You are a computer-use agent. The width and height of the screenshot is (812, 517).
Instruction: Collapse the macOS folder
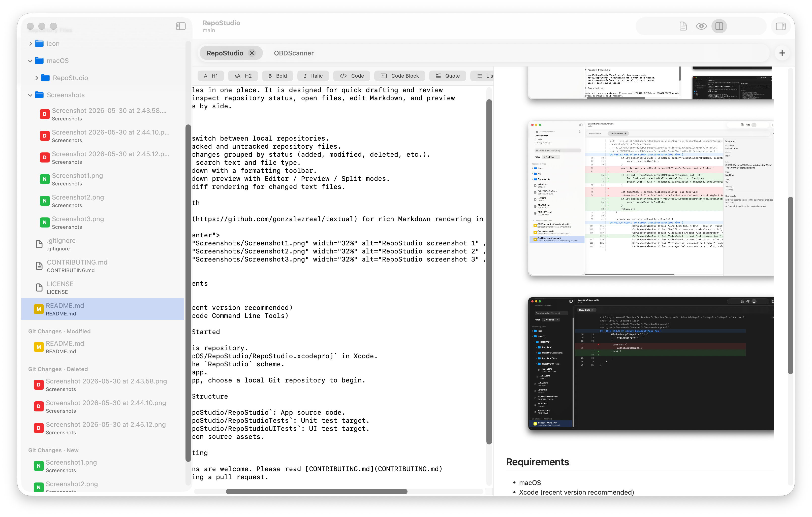[x=30, y=61]
